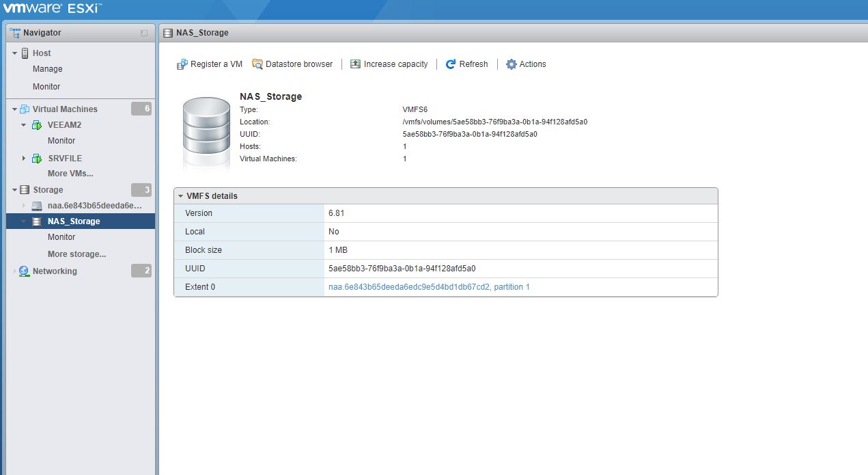The image size is (868, 475).
Task: Click the Register a VM icon
Action: pos(182,64)
